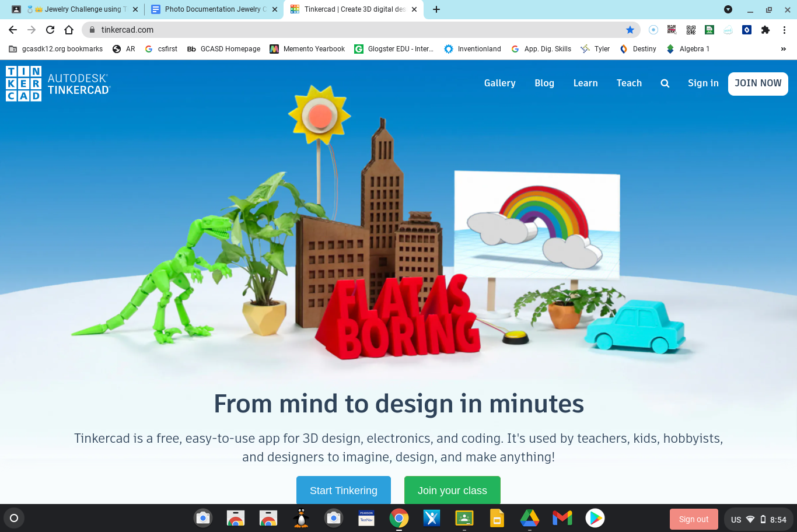Click the QR code with cursor extension icon

click(x=672, y=30)
